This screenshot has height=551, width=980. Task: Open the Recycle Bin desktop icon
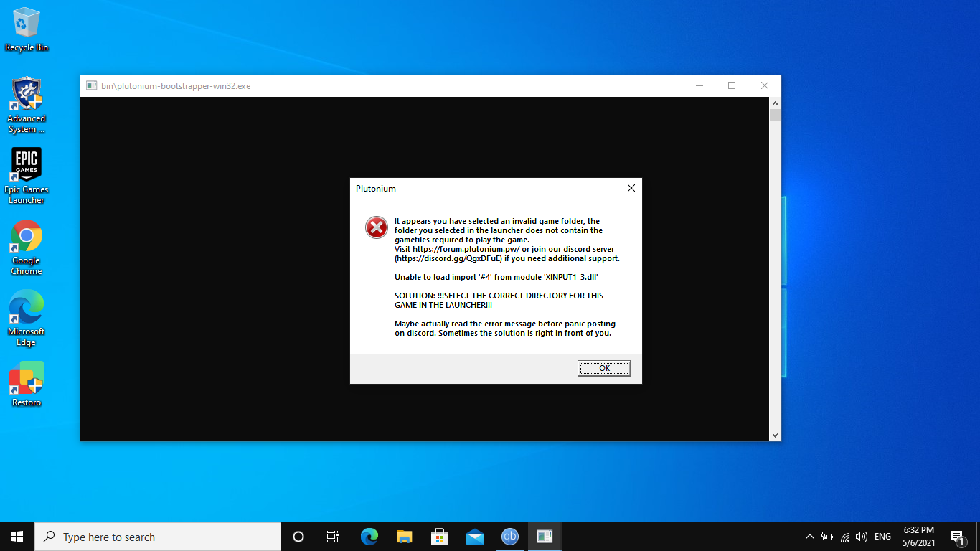click(27, 29)
